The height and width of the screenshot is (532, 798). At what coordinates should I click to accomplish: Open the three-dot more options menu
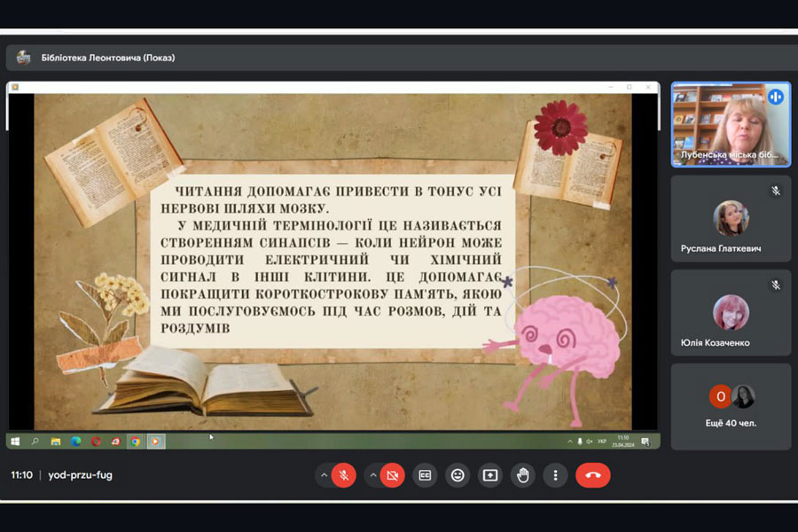click(x=555, y=475)
